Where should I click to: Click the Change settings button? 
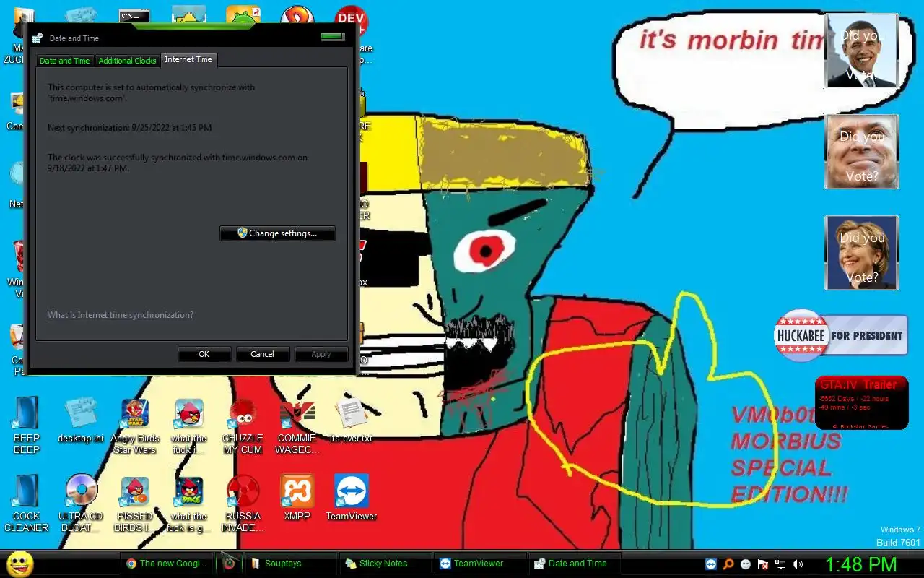277,233
